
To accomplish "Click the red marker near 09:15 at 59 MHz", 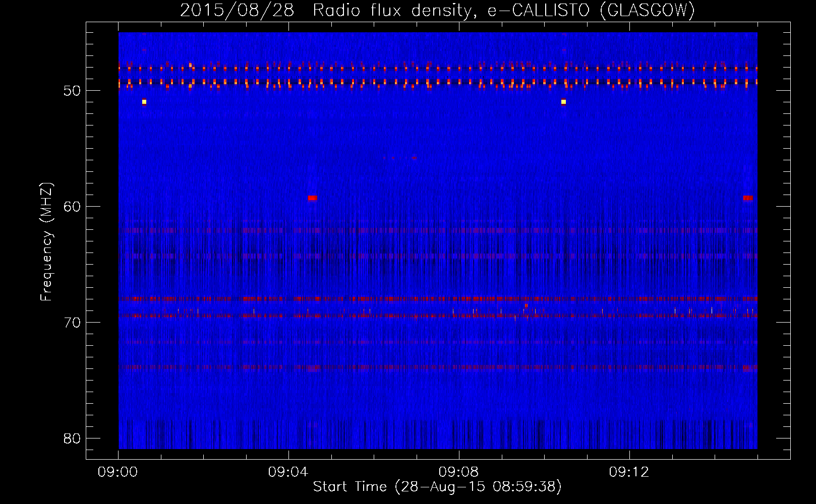I will 748,198.
